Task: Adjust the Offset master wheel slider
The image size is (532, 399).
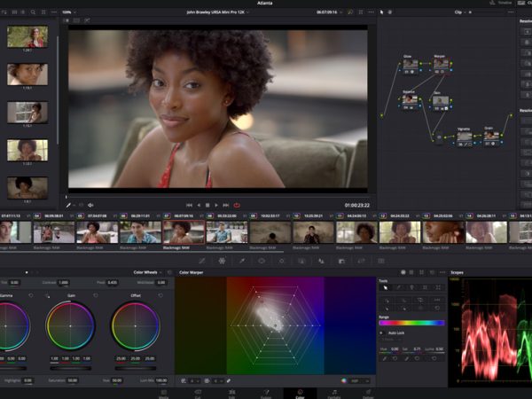Action: [136, 368]
